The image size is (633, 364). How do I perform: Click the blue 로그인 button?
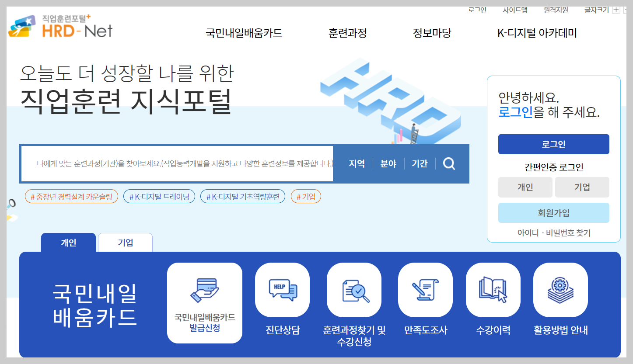point(553,144)
